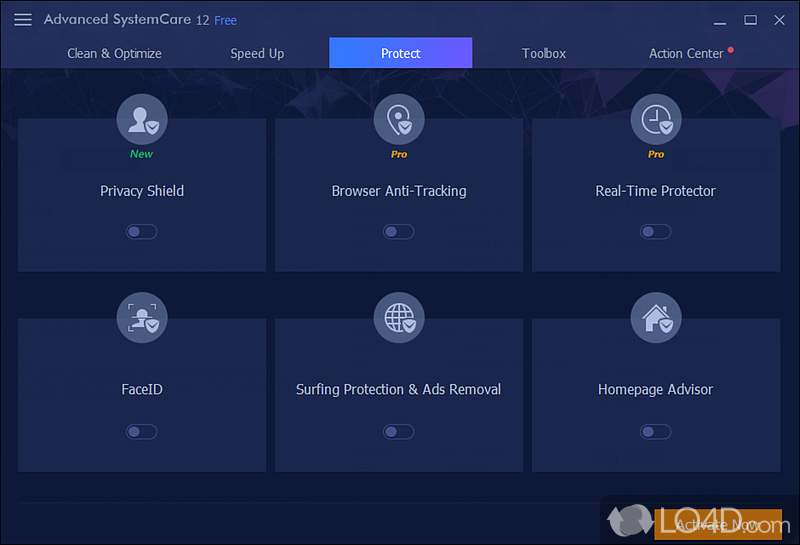
Task: Click the Homepage Advisor house icon
Action: [x=656, y=318]
